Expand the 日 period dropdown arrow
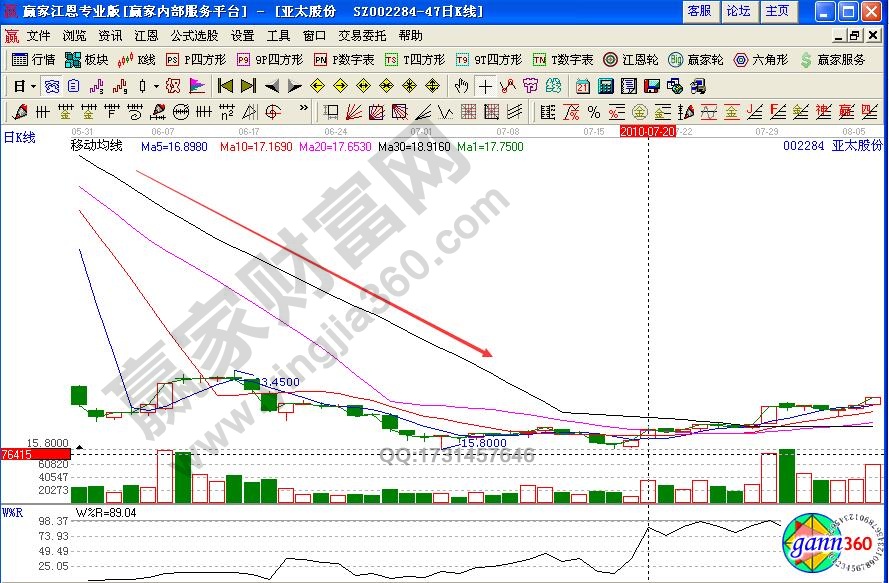 click(32, 85)
